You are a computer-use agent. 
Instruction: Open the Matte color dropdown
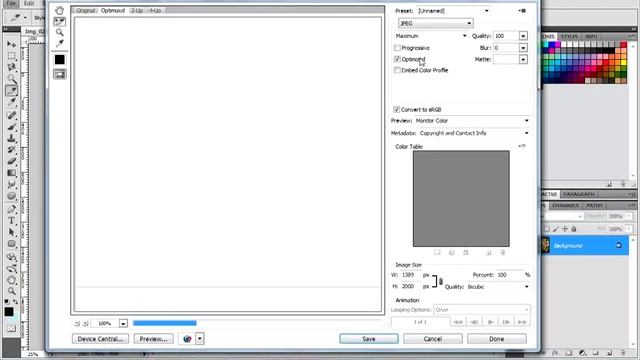(523, 60)
